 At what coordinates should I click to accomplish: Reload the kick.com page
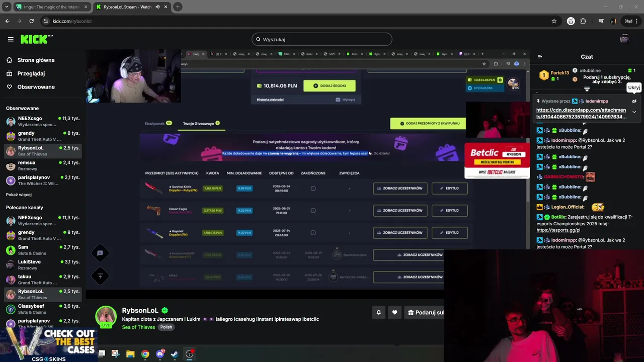pyautogui.click(x=31, y=21)
